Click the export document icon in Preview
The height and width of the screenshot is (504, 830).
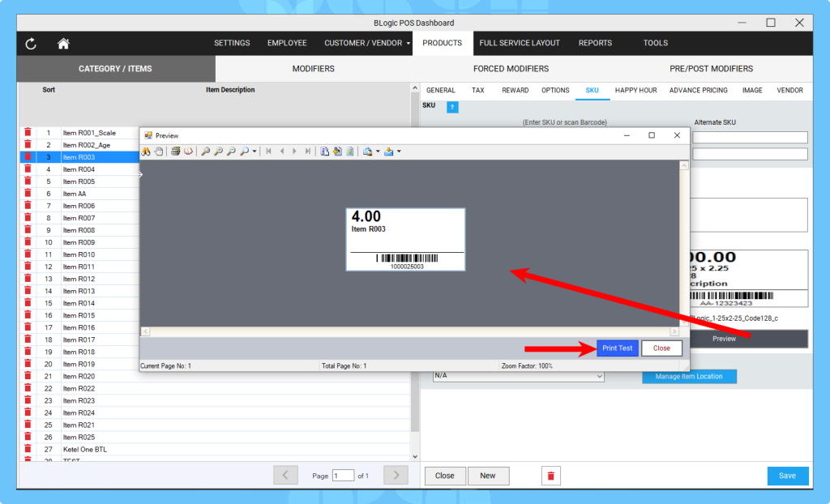pyautogui.click(x=367, y=152)
